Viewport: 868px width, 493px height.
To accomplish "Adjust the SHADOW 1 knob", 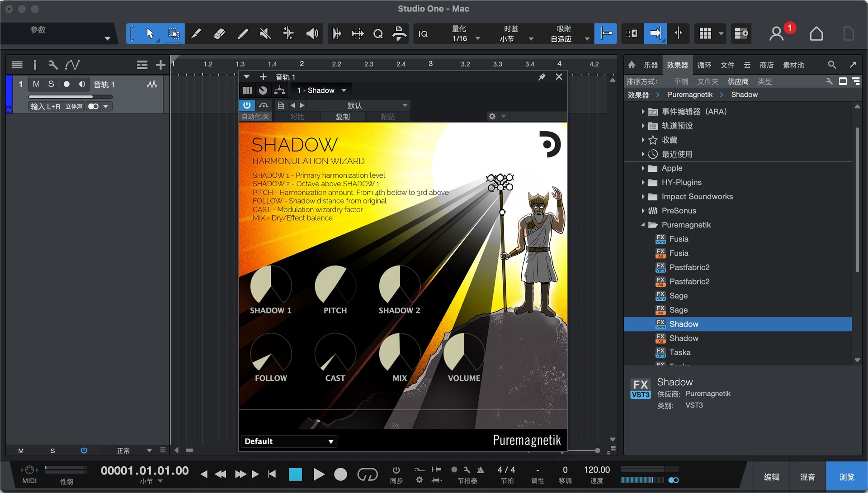I will coord(271,285).
